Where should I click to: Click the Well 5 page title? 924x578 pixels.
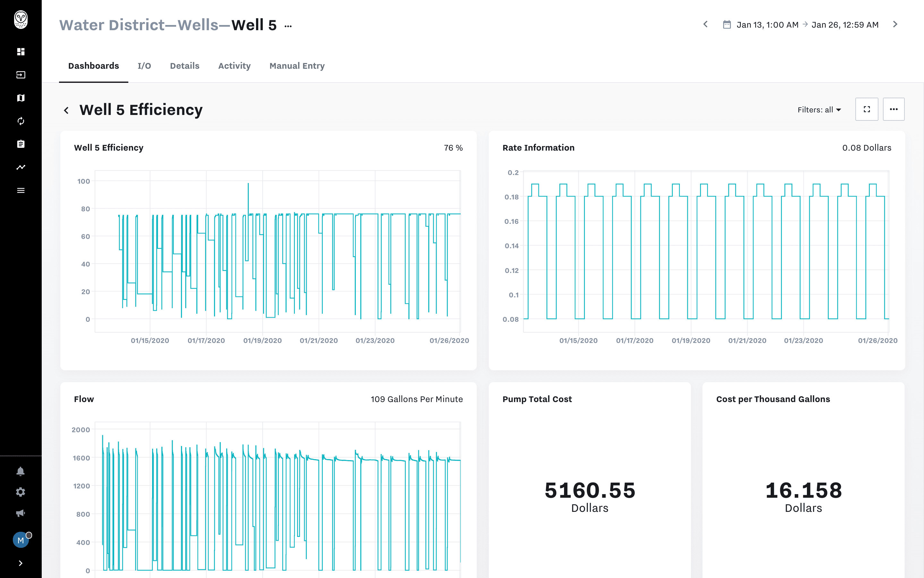point(254,25)
